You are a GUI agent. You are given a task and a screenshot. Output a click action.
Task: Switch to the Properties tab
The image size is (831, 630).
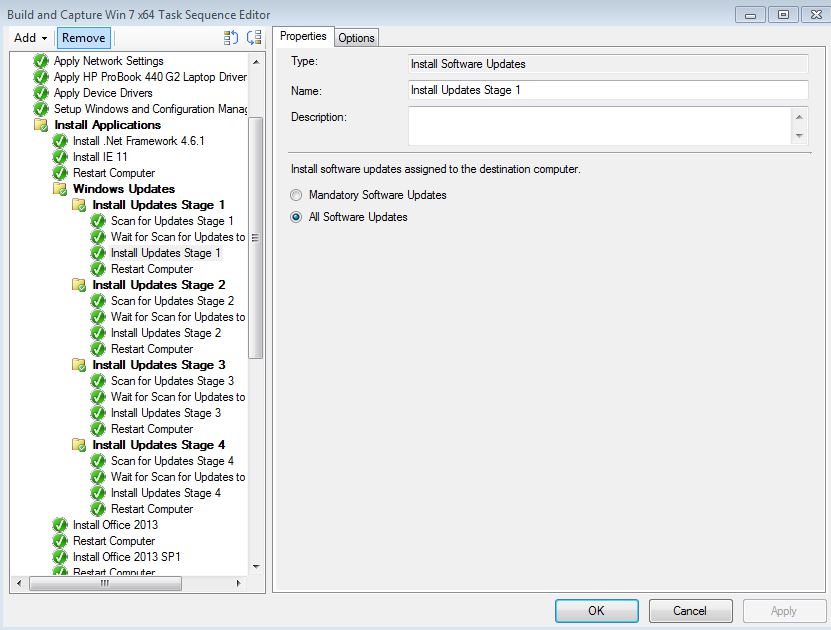[303, 36]
